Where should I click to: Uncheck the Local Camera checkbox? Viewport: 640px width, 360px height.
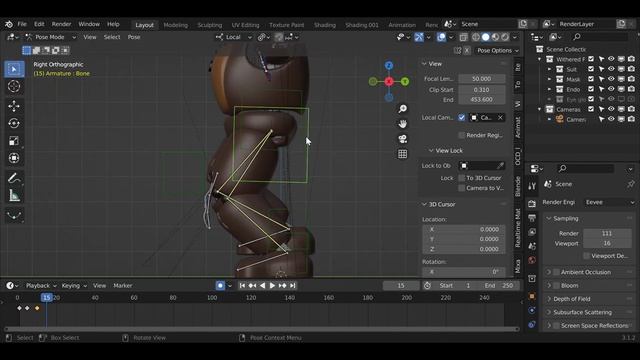coord(462,118)
